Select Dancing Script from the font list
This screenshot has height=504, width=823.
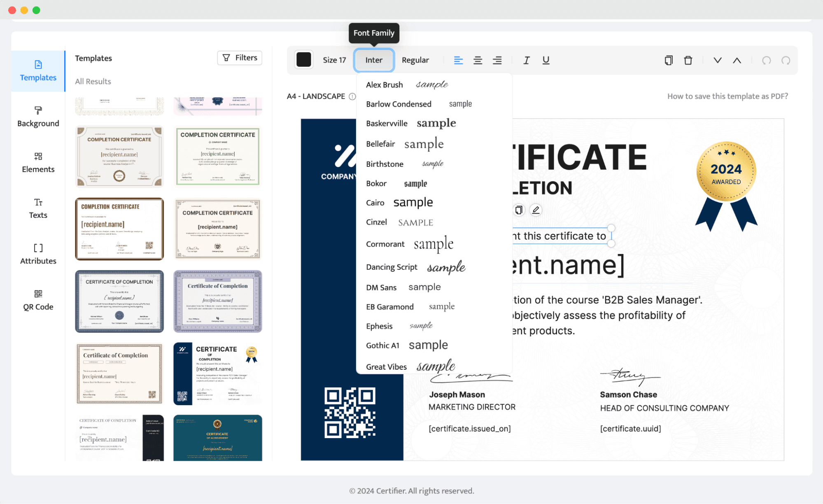point(391,267)
